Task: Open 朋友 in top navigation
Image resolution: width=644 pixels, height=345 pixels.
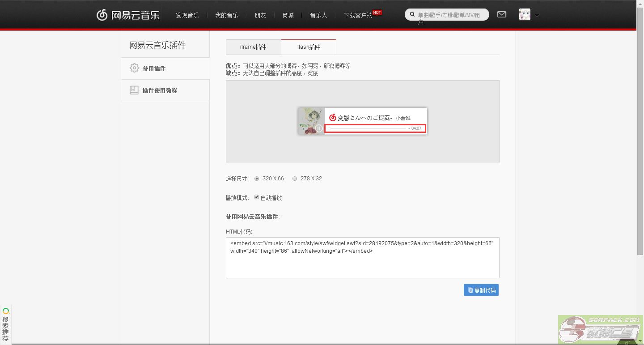Action: point(260,15)
